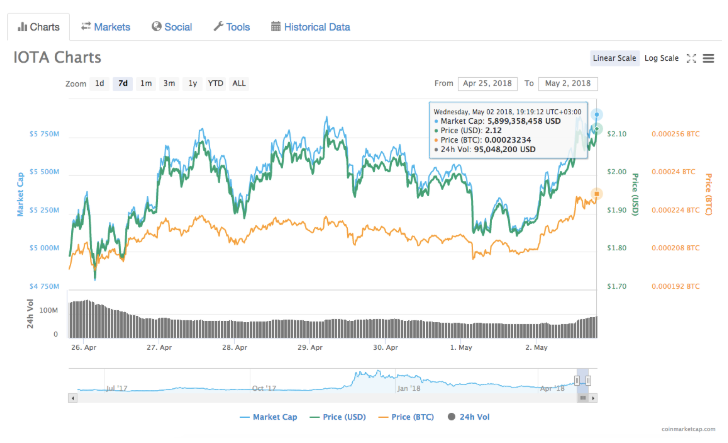This screenshot has width=728, height=443.
Task: Click the orange Price BTC data point marker
Action: (x=597, y=194)
